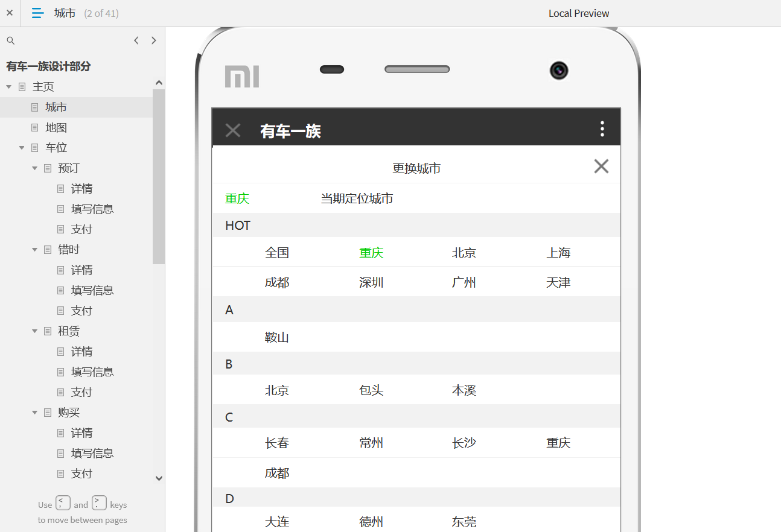Choose 常州 under section C
Screen dimensions: 781x532
[371, 443]
